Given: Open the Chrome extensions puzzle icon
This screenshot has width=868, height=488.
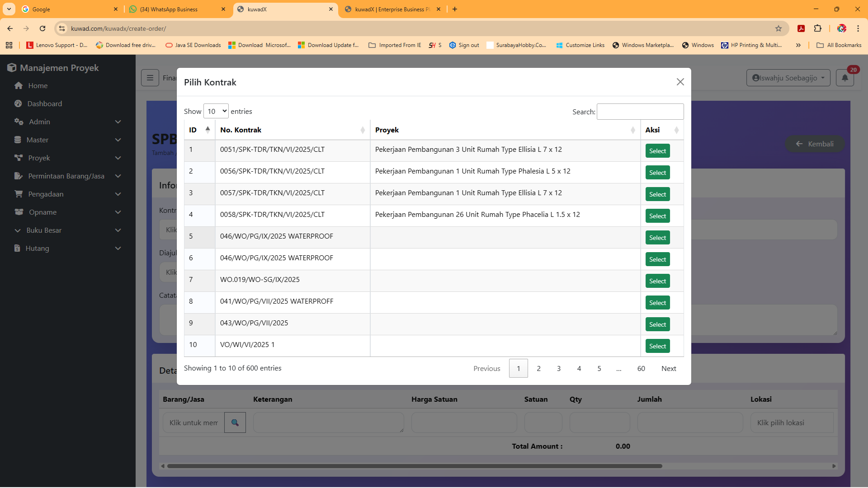Looking at the screenshot, I should click(x=817, y=28).
